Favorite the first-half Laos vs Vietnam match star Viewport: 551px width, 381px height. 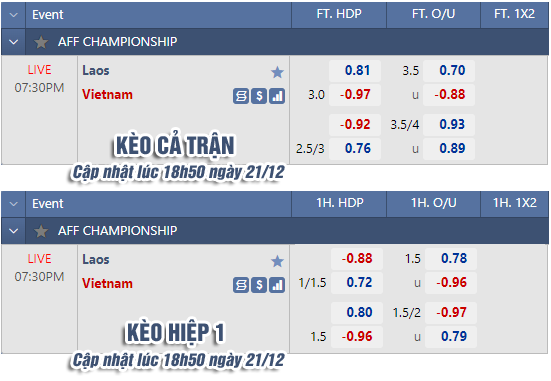pyautogui.click(x=277, y=261)
